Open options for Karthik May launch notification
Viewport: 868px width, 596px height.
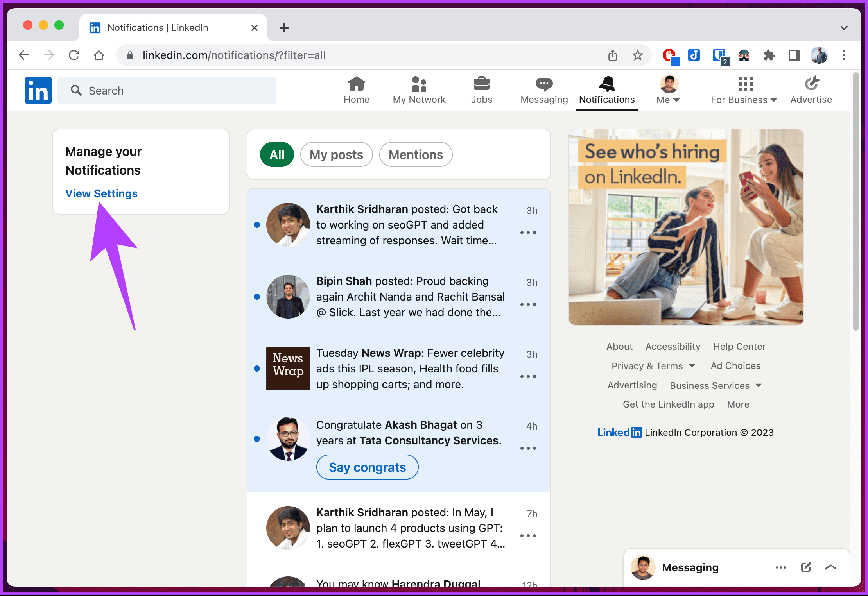click(x=528, y=536)
